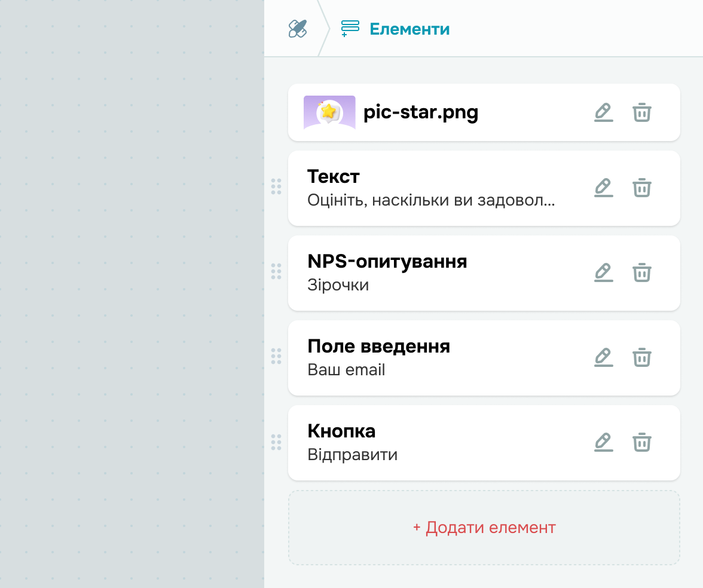Edit the Текст element
703x588 pixels.
point(604,188)
